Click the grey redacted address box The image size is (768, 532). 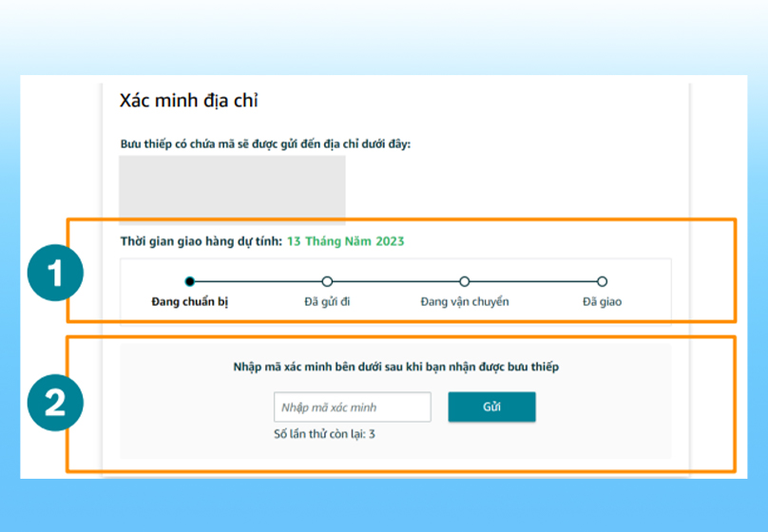pyautogui.click(x=232, y=189)
